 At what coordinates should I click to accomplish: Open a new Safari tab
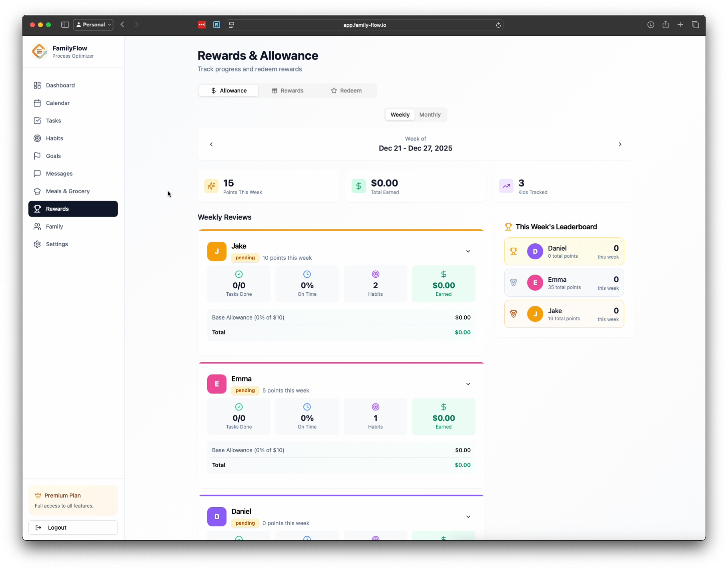680,25
